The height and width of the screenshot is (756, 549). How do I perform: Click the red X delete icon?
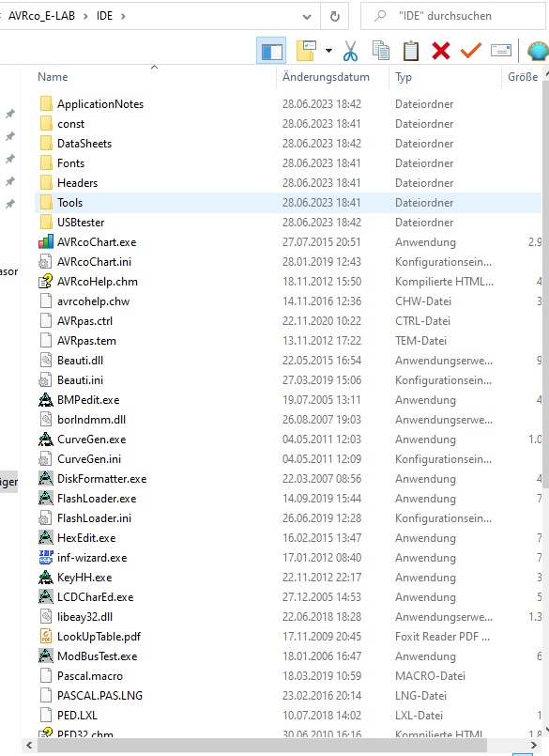click(x=441, y=51)
